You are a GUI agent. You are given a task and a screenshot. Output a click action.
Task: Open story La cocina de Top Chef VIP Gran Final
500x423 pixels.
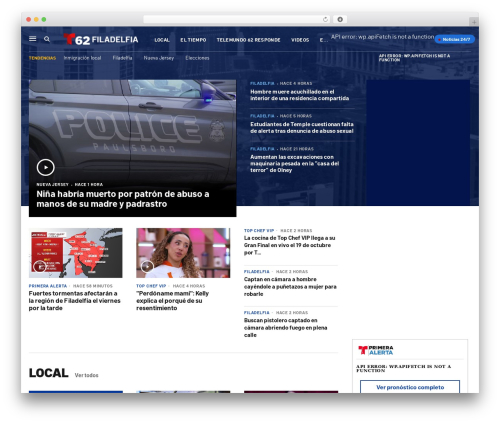(289, 245)
